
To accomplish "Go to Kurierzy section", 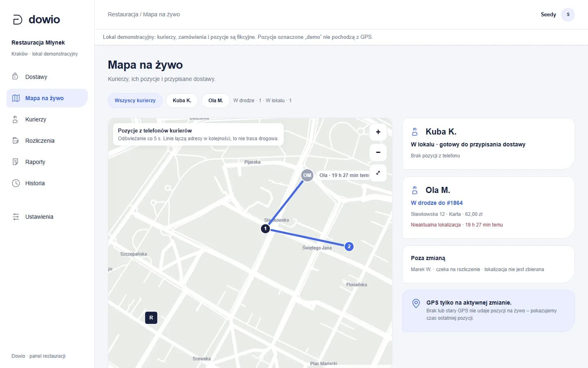I will tap(47, 119).
